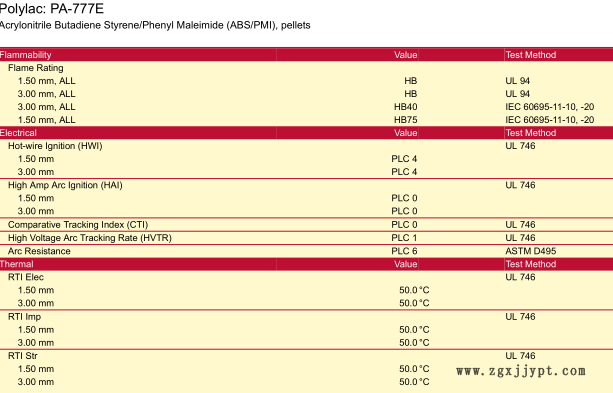
Task: Select the "Comparative Tracking Index (CTI)" label
Action: [x=78, y=224]
